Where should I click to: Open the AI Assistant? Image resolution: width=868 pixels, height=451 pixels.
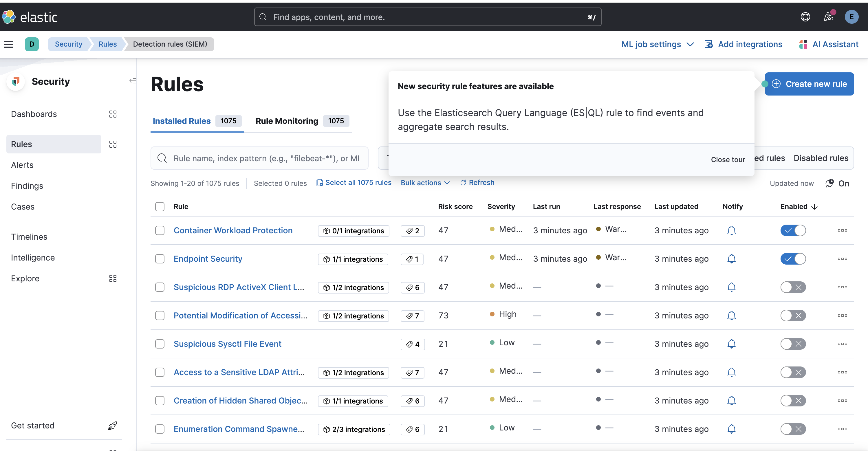click(x=829, y=44)
